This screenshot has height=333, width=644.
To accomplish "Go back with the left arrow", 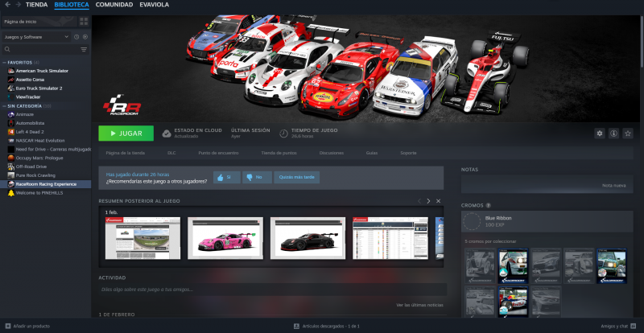I will 8,5.
